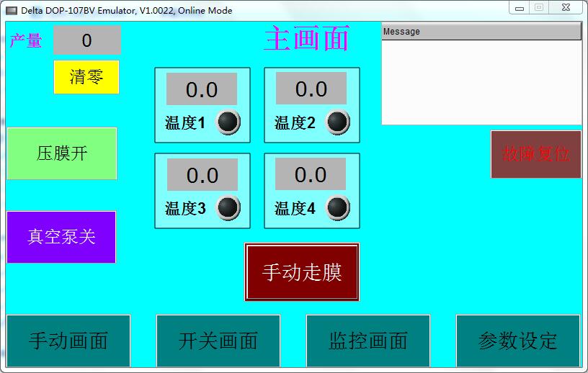
Task: Select the 温度4 value field
Action: pyautogui.click(x=311, y=174)
